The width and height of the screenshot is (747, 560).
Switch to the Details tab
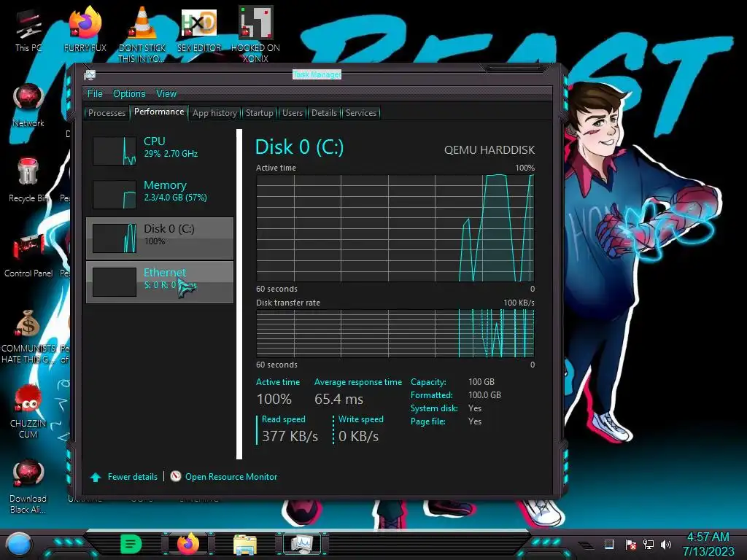(x=324, y=113)
